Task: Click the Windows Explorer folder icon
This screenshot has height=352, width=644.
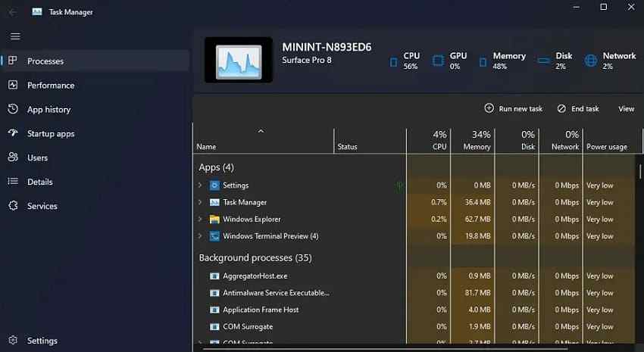Action: (x=214, y=219)
